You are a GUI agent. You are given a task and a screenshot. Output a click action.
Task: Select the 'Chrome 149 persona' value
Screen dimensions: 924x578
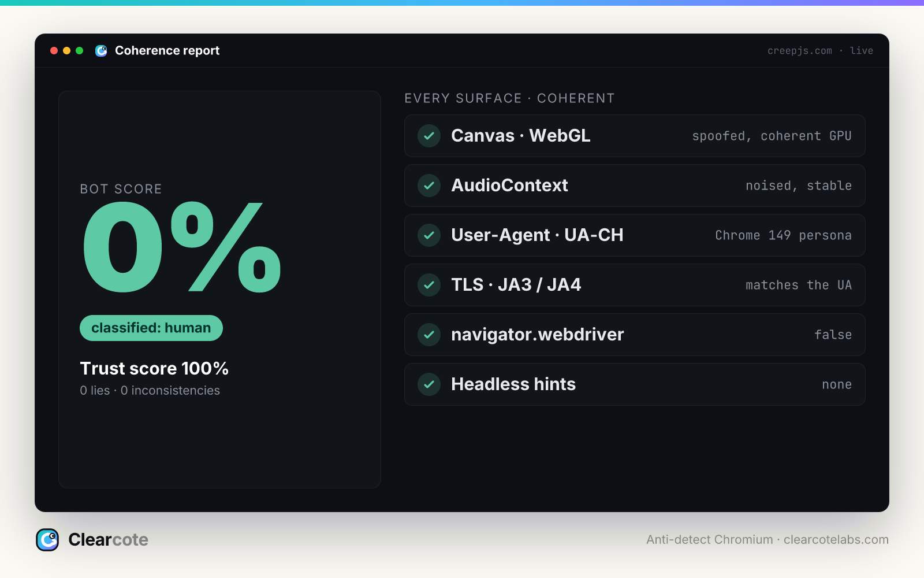tap(783, 235)
